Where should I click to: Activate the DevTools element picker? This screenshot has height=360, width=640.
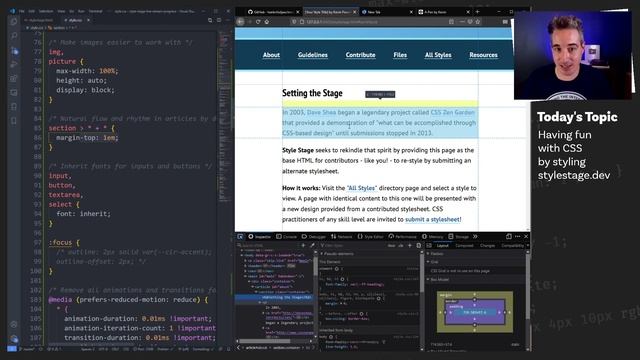[x=240, y=236]
